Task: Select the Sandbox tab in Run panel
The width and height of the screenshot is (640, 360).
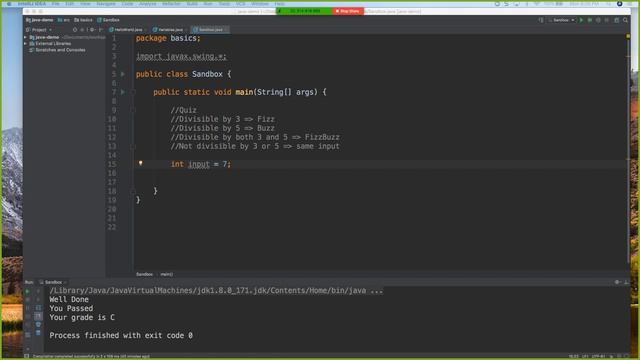Action: pyautogui.click(x=53, y=282)
